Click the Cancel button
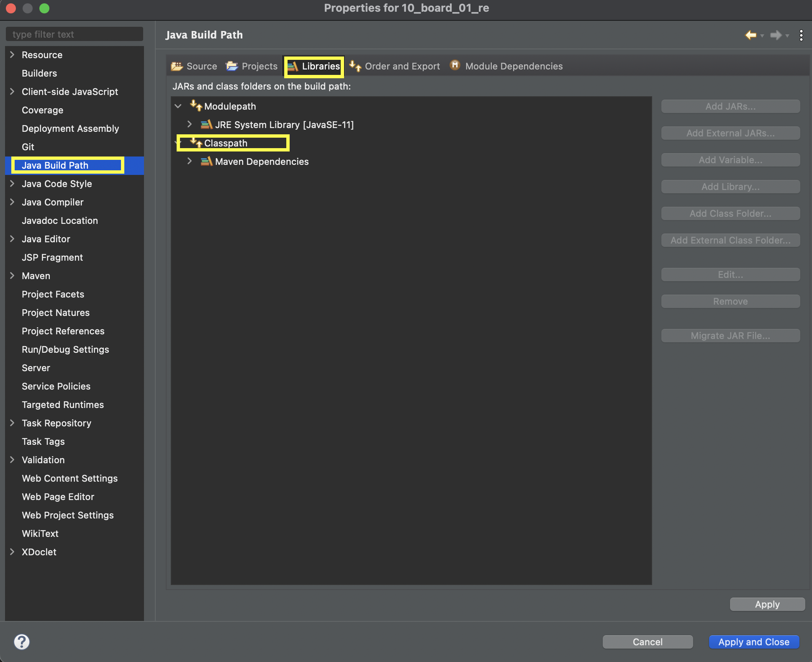Image resolution: width=812 pixels, height=662 pixels. pyautogui.click(x=647, y=642)
